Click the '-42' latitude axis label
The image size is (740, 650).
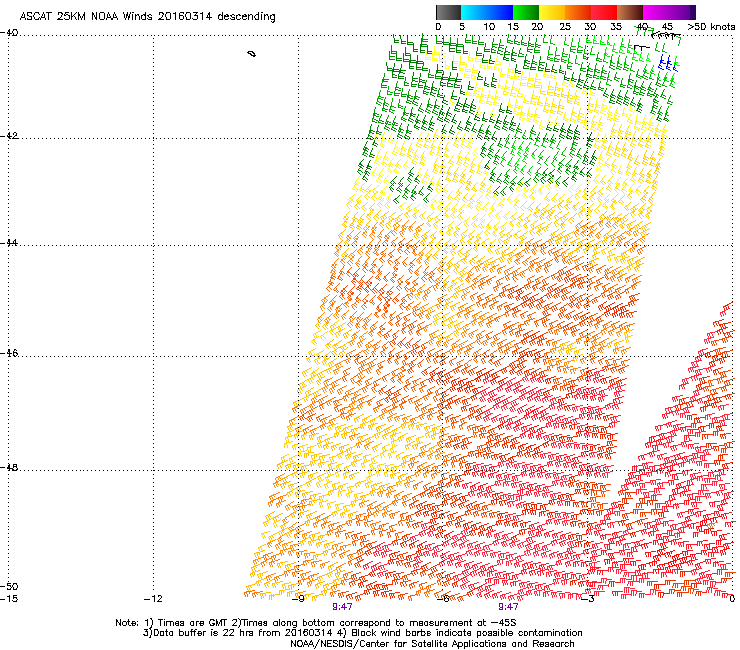coord(9,136)
